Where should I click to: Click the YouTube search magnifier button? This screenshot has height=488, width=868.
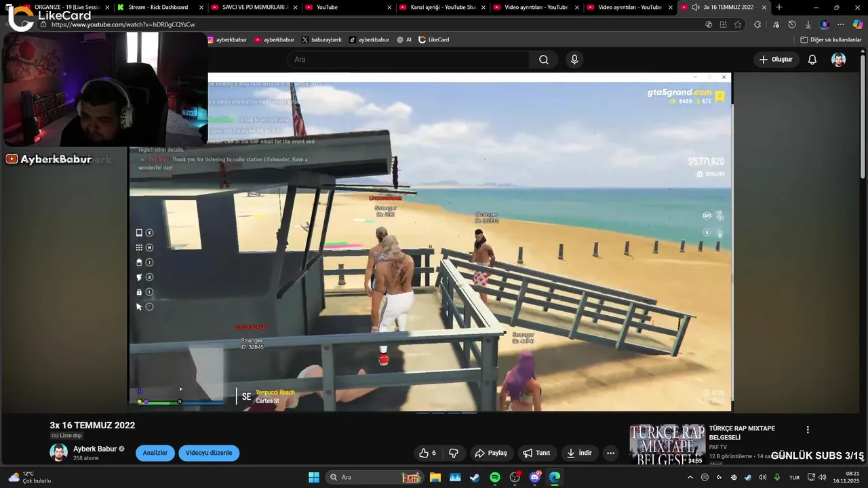pos(544,60)
